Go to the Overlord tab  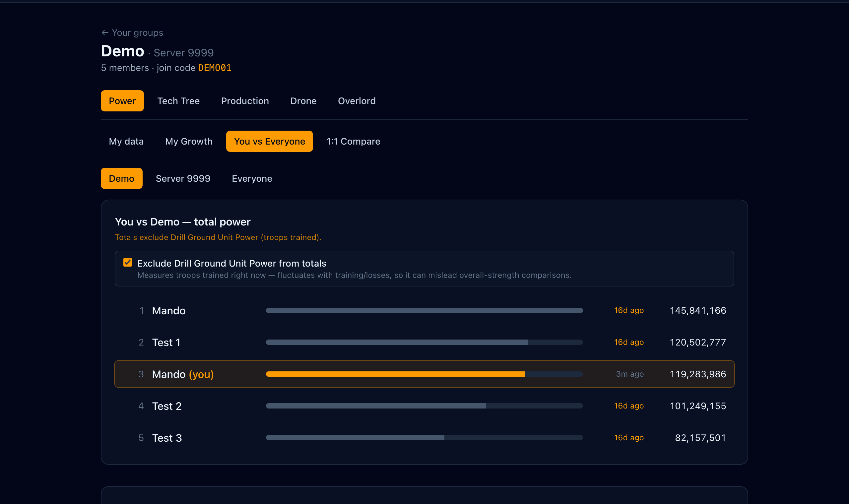click(x=357, y=101)
